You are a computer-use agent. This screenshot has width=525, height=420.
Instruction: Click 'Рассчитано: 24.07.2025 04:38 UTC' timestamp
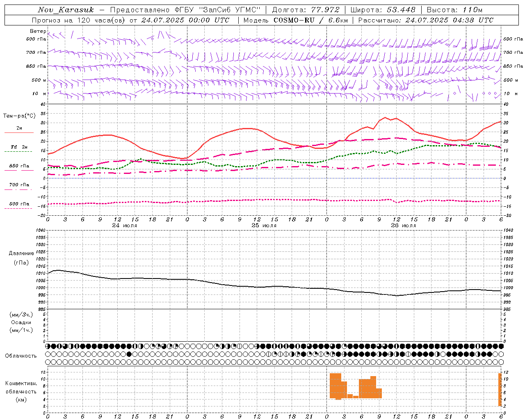[426, 20]
